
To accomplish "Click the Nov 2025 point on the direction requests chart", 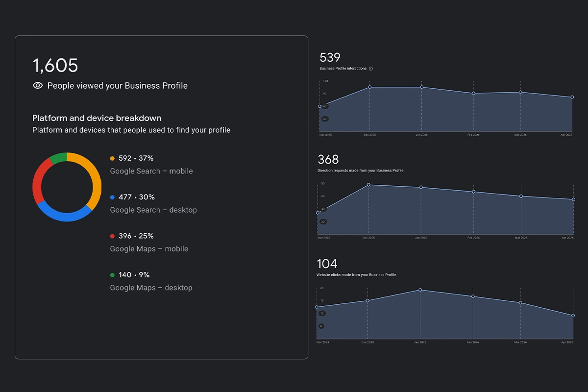I will tap(318, 213).
